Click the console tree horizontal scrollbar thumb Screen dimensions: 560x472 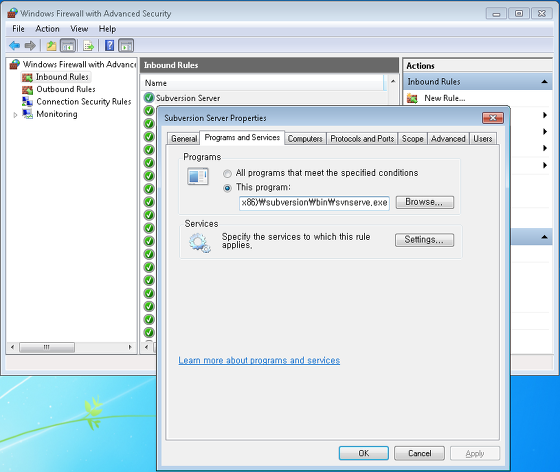(47, 347)
